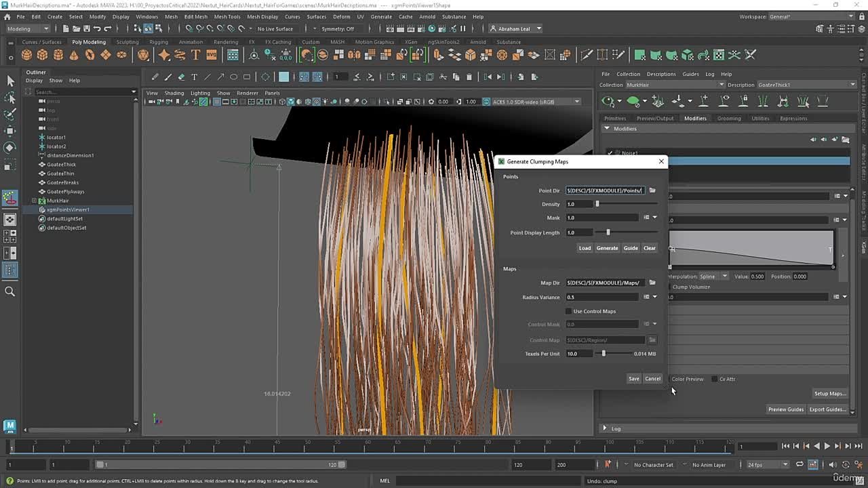The width and height of the screenshot is (868, 488).
Task: Enable Use Control Maps checkbox
Action: (x=569, y=311)
